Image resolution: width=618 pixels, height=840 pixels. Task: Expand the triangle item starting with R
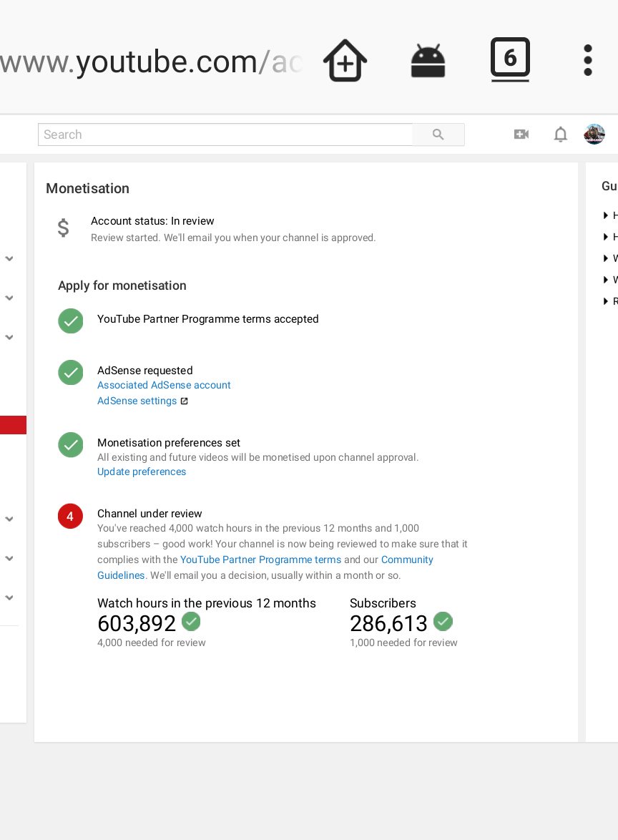pyautogui.click(x=606, y=301)
